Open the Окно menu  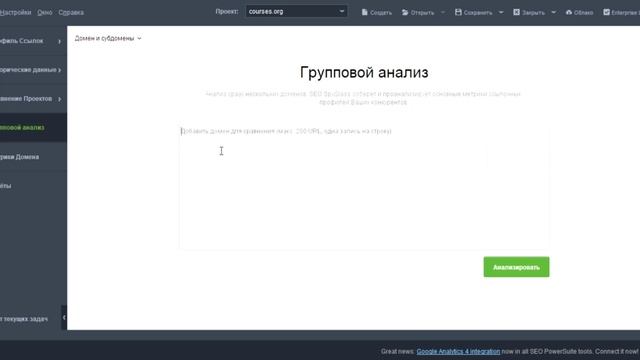pyautogui.click(x=44, y=12)
